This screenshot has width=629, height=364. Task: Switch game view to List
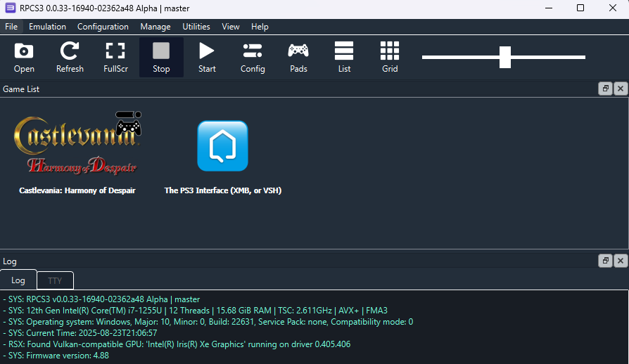click(x=344, y=57)
